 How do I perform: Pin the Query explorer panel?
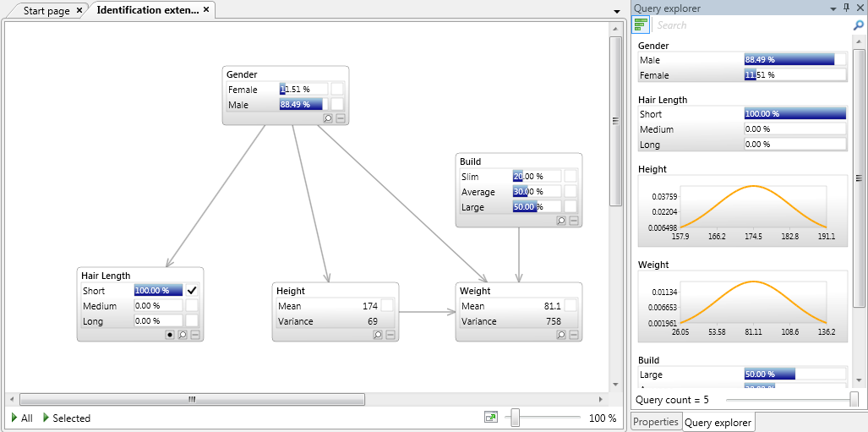[846, 8]
